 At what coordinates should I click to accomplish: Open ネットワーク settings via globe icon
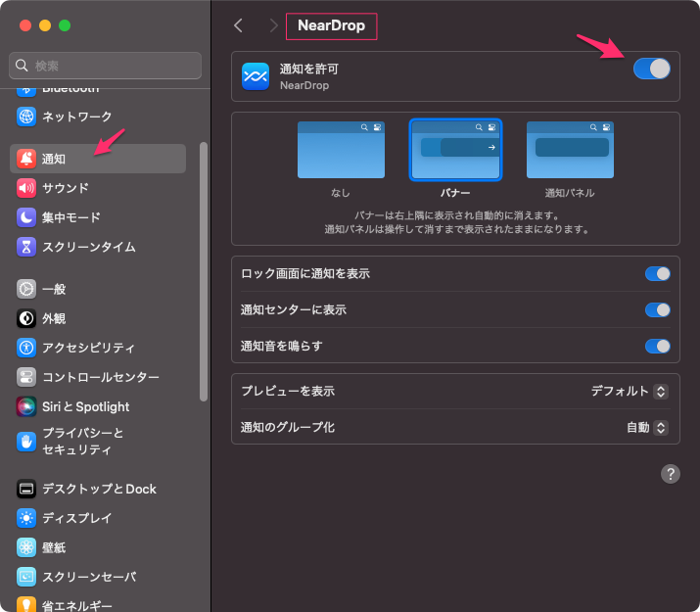pyautogui.click(x=26, y=117)
